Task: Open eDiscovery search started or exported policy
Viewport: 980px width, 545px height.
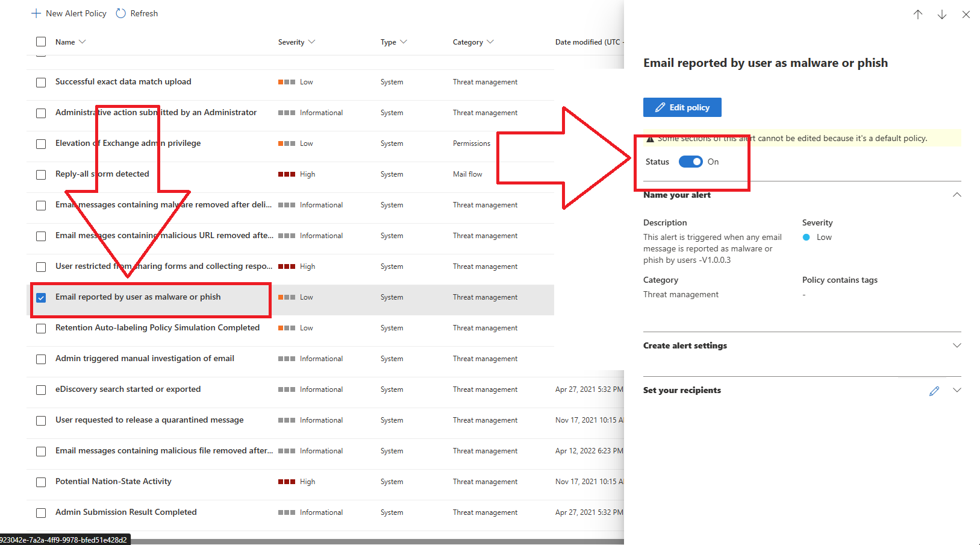Action: click(128, 389)
